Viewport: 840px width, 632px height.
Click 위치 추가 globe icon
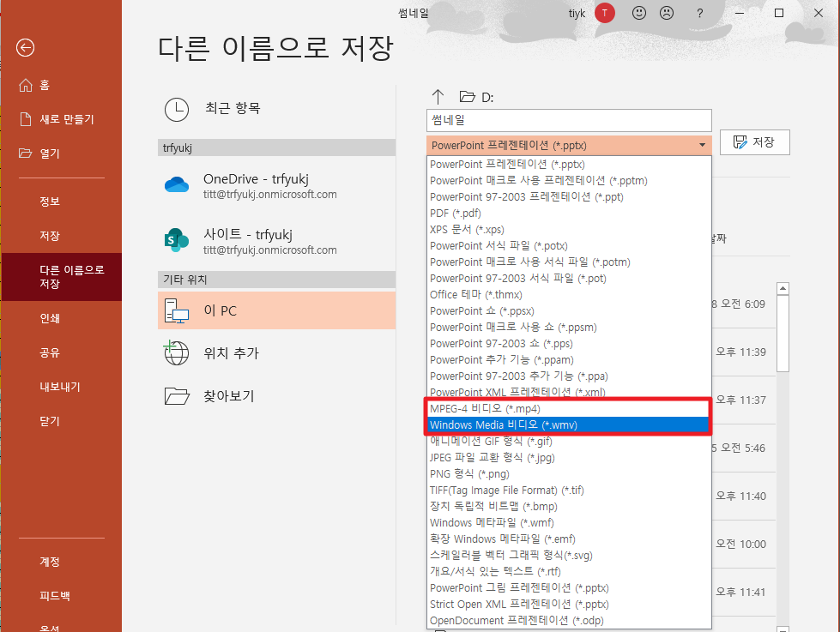(176, 353)
